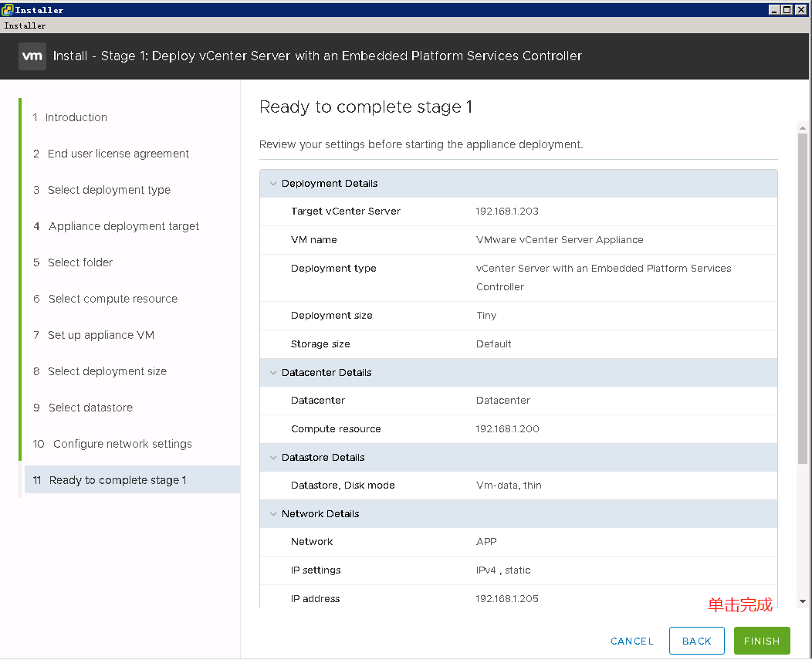This screenshot has width=812, height=660.
Task: Go to End user license agreement step
Action: point(111,154)
